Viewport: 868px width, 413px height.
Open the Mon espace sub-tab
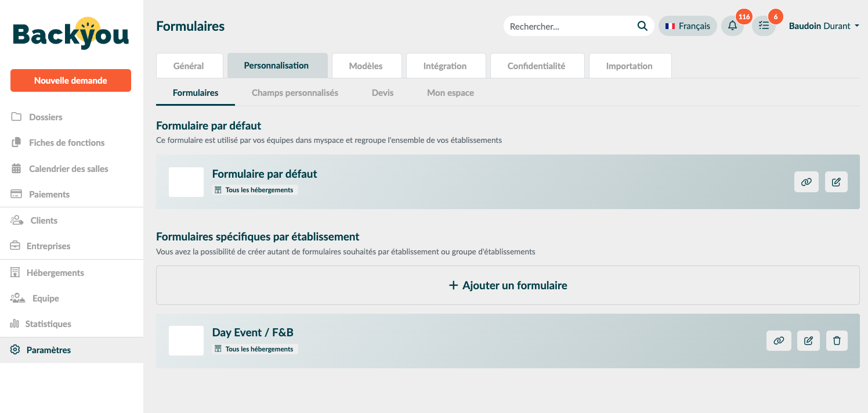451,92
